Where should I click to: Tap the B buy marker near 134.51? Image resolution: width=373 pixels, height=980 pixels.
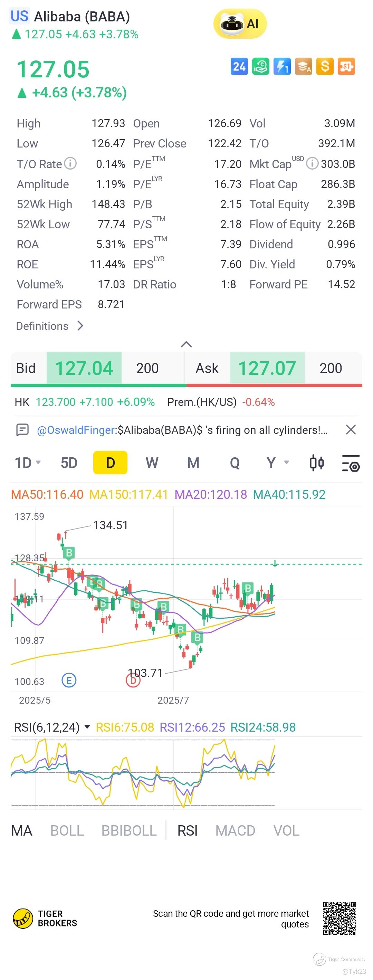coord(69,553)
